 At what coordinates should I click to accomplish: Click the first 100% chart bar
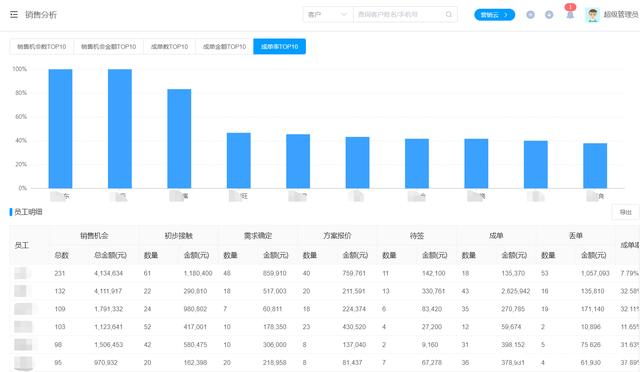60,129
